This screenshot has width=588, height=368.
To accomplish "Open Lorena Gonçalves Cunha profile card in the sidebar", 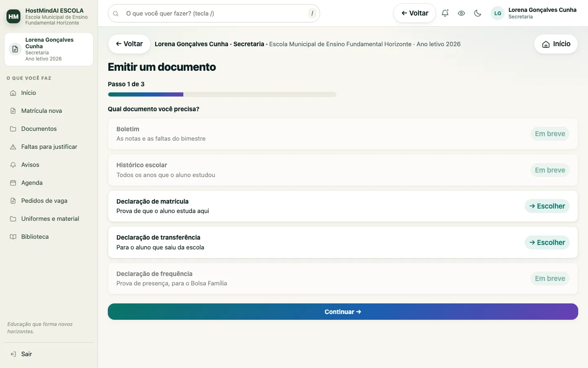I will [x=49, y=49].
